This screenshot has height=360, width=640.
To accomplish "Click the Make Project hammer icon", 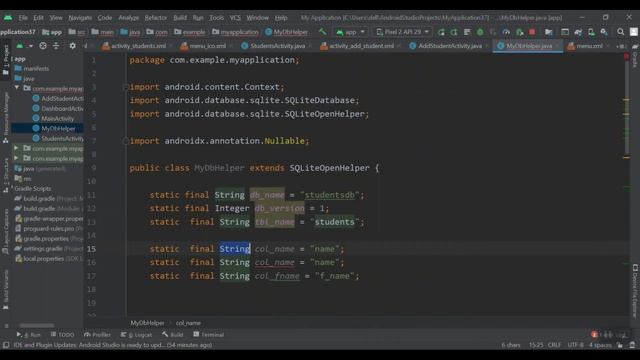I will pyautogui.click(x=322, y=32).
